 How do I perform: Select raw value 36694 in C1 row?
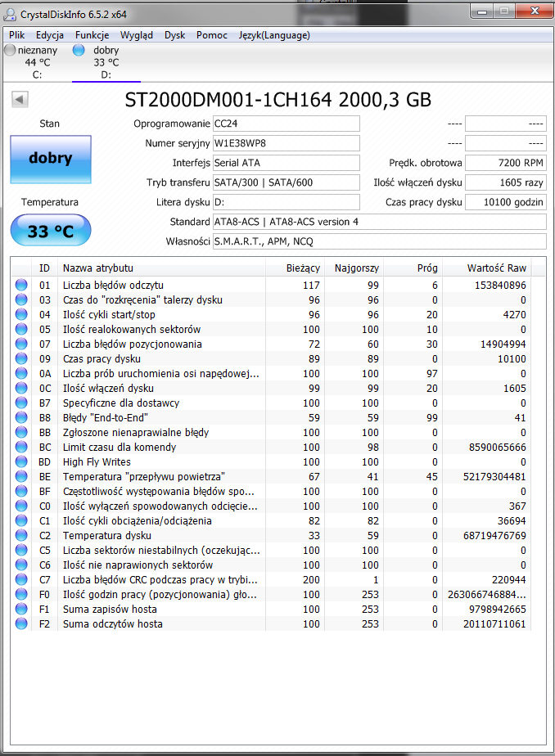click(x=512, y=521)
